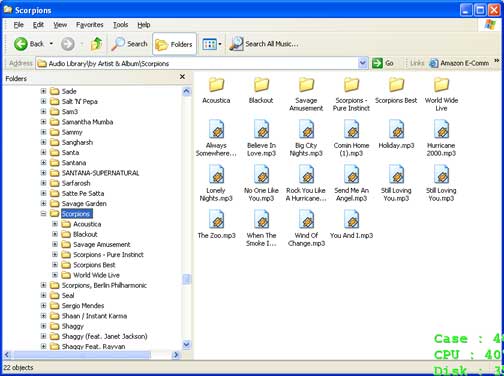Select The Zoo.mp3 file
This screenshot has height=376, width=504.
[x=216, y=224]
